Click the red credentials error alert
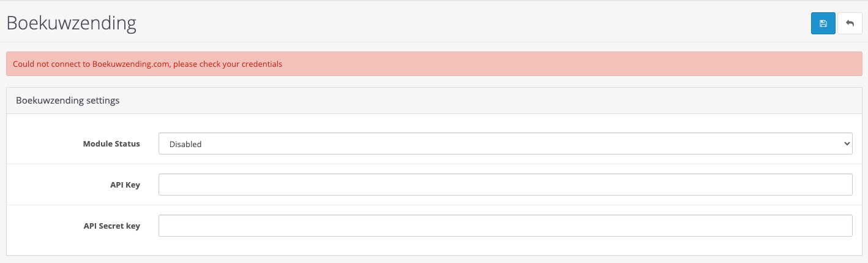Image resolution: width=868 pixels, height=263 pixels. pyautogui.click(x=434, y=64)
